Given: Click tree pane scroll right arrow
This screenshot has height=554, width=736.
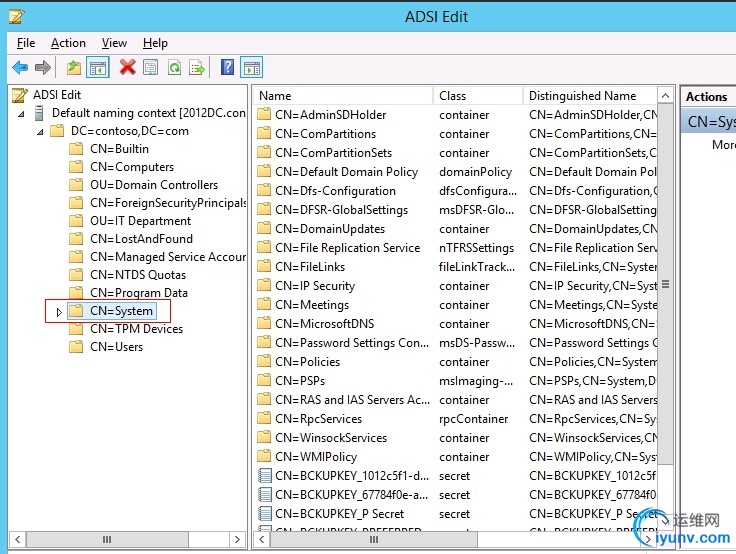Looking at the screenshot, I should [237, 539].
